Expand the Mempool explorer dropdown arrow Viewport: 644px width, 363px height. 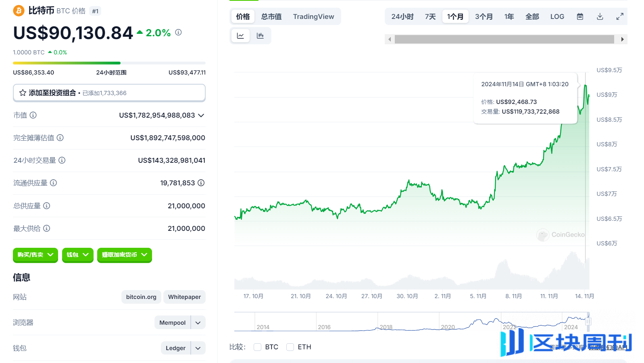coord(198,323)
